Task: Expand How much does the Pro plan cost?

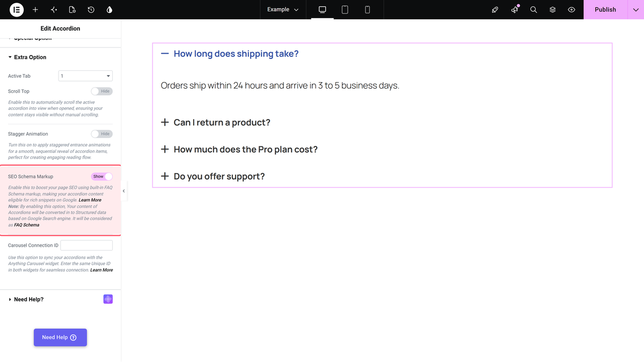Action: pyautogui.click(x=246, y=149)
